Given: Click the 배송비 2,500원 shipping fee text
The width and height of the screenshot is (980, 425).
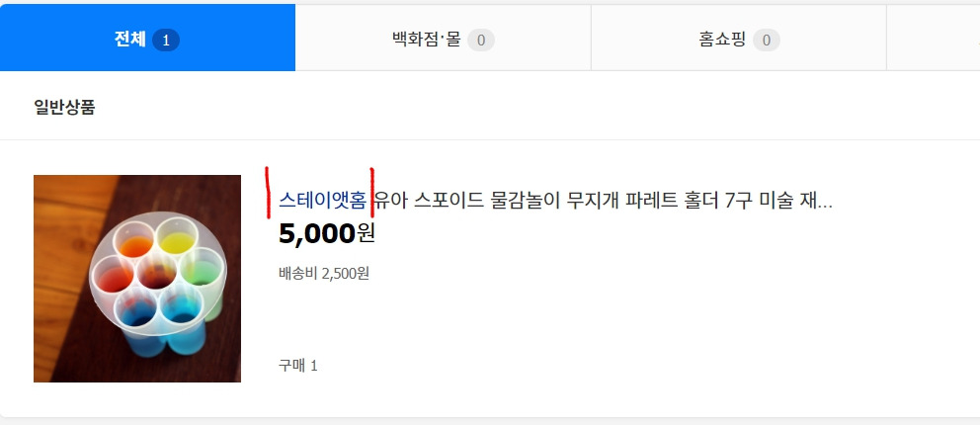Looking at the screenshot, I should pos(324,274).
